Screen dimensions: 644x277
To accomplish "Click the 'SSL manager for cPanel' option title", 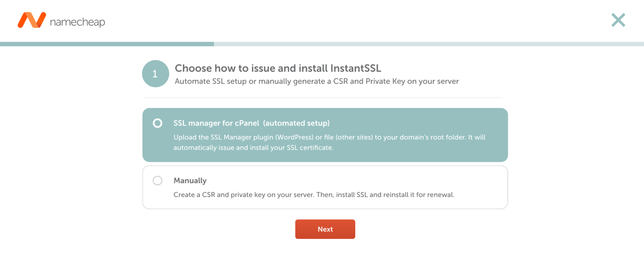I will 216,123.
